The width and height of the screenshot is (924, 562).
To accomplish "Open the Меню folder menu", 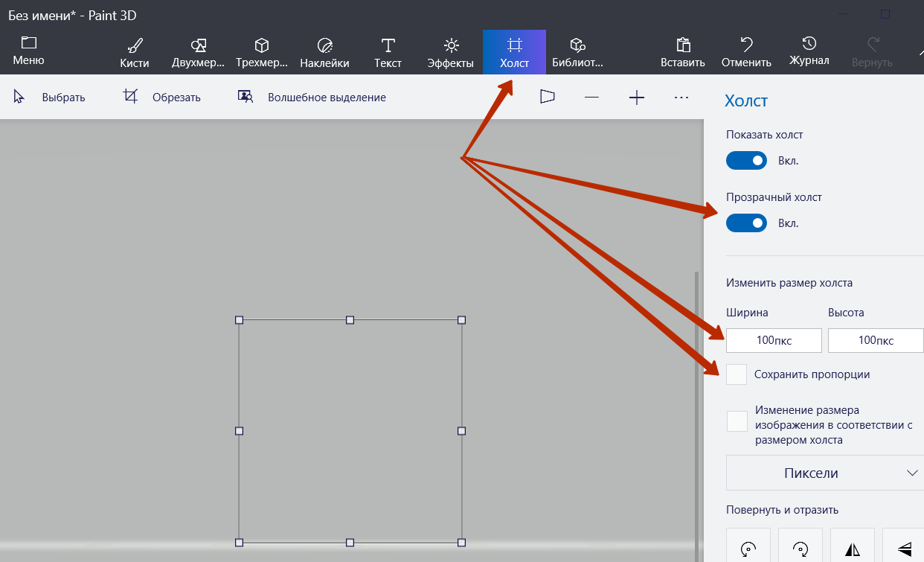I will click(28, 51).
